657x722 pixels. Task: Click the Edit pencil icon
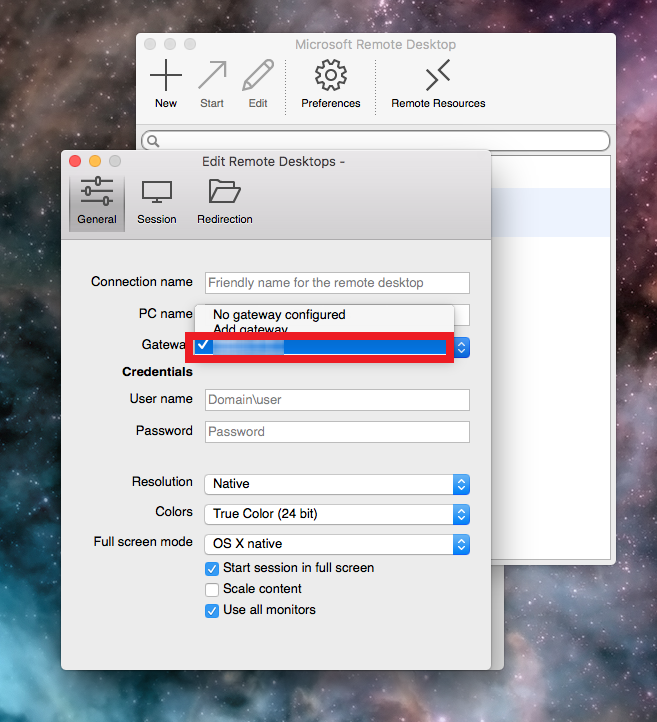[x=258, y=75]
